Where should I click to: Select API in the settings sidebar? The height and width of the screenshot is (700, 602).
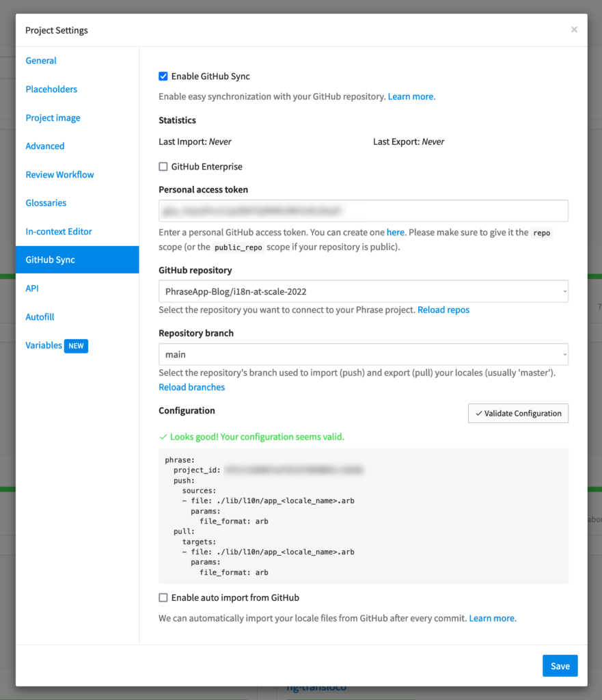(x=31, y=288)
